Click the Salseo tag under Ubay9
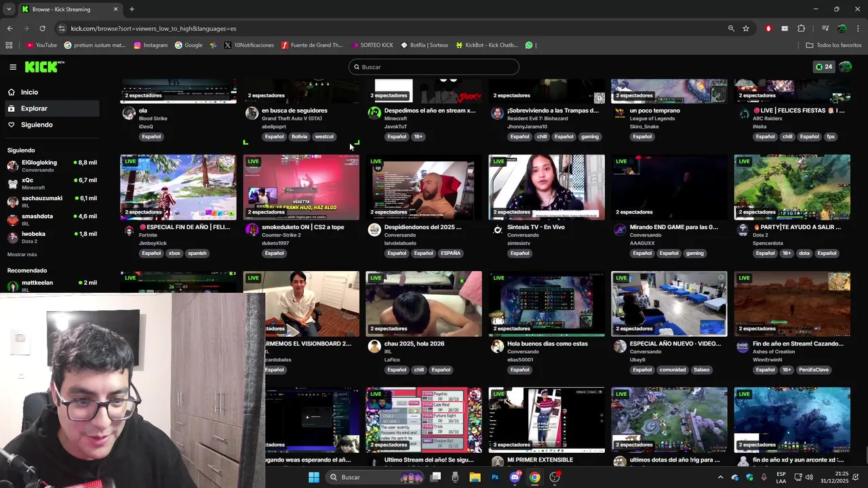 pyautogui.click(x=701, y=369)
